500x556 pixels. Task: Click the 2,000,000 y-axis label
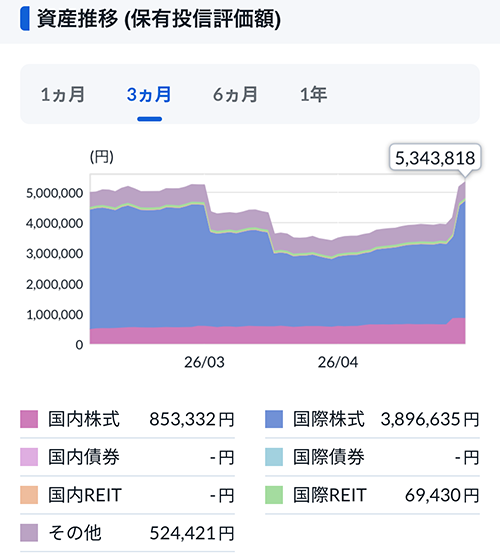(55, 284)
